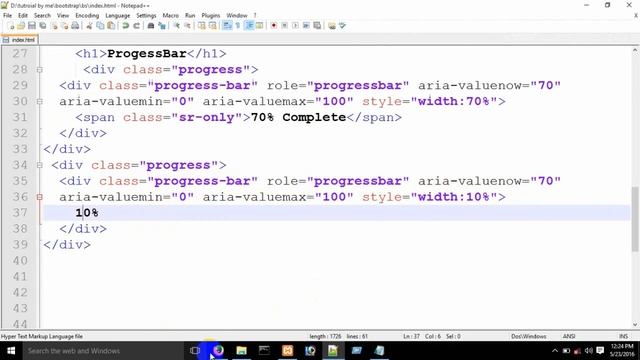This screenshot has width=640, height=360.
Task: Click the Redo toolbar icon
Action: (136, 26)
